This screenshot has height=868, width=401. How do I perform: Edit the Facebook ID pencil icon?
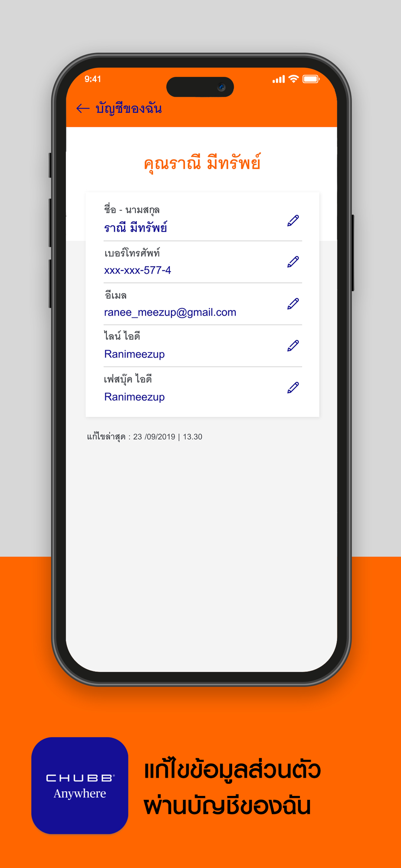293,388
